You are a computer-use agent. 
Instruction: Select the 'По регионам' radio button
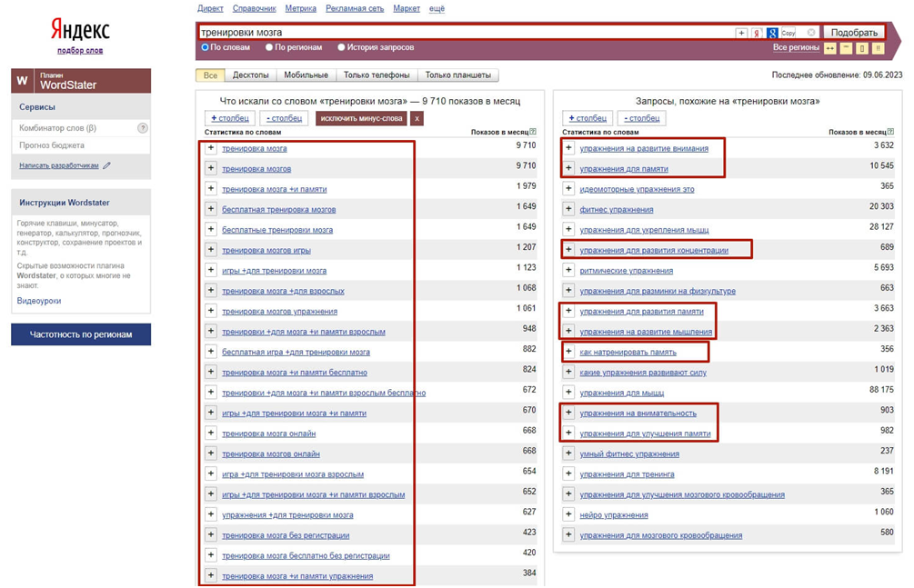pos(269,47)
